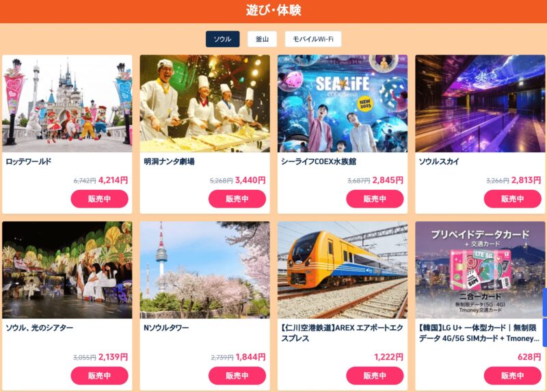Open the 【仁川空港鉄道】AREX title link
The height and width of the screenshot is (392, 547).
click(x=342, y=333)
